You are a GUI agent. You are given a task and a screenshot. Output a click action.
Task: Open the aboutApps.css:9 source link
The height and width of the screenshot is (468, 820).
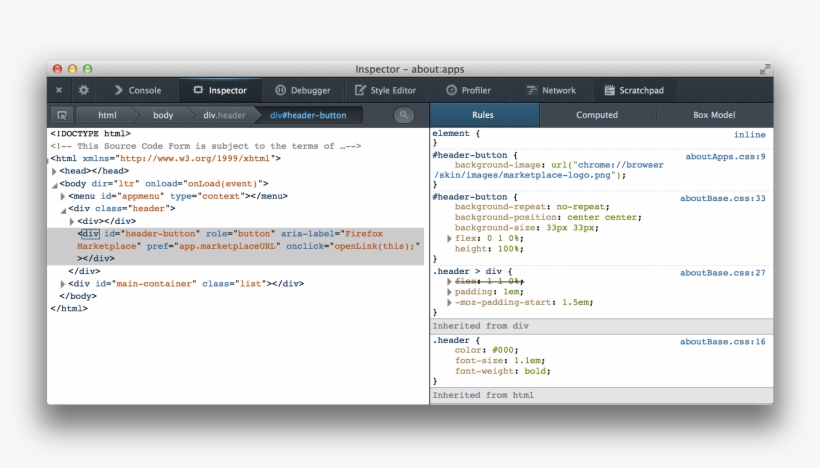725,156
